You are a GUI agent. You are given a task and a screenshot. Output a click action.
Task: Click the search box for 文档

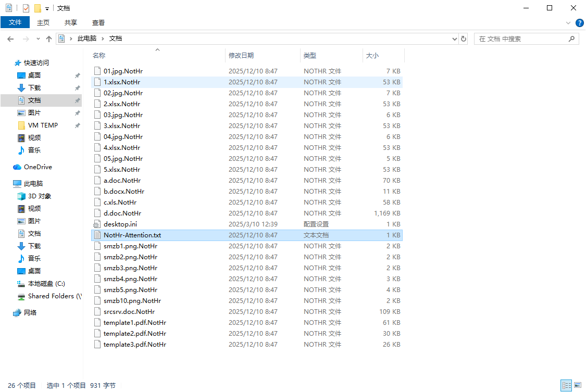coord(521,39)
